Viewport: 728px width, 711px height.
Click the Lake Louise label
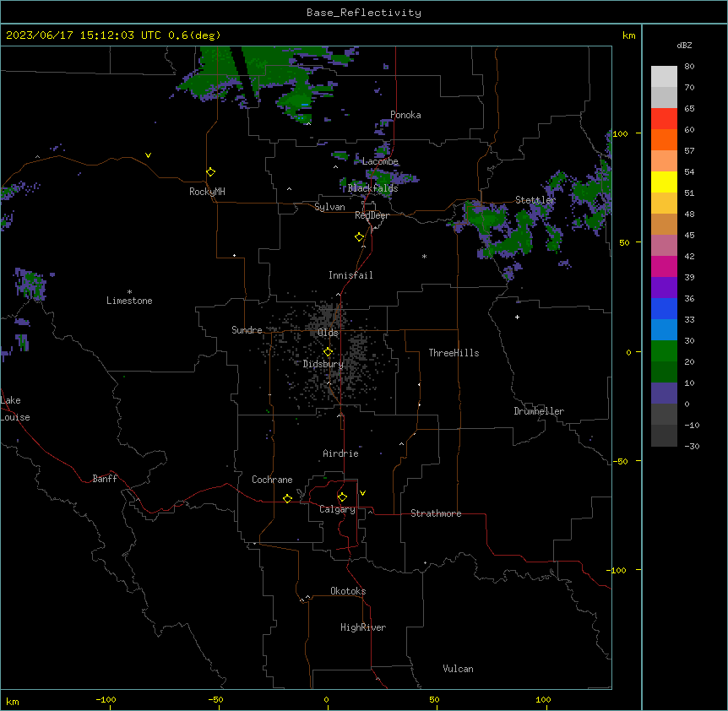click(14, 409)
